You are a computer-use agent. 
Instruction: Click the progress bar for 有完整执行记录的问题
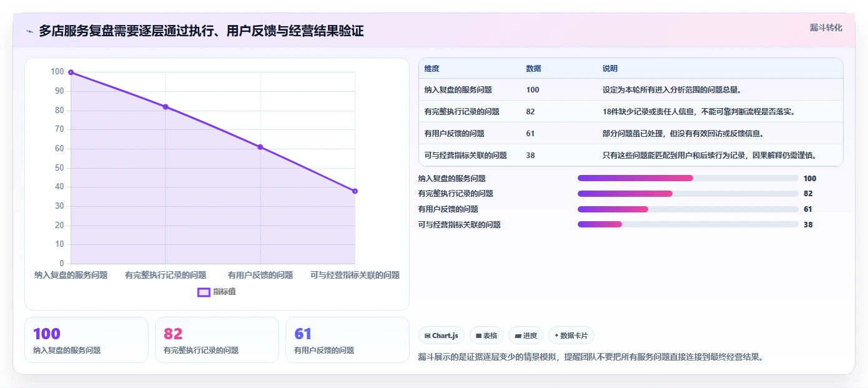[x=688, y=194]
